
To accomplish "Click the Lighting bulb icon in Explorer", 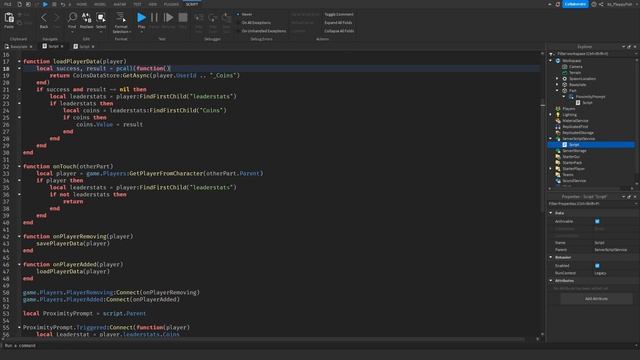I will (558, 115).
